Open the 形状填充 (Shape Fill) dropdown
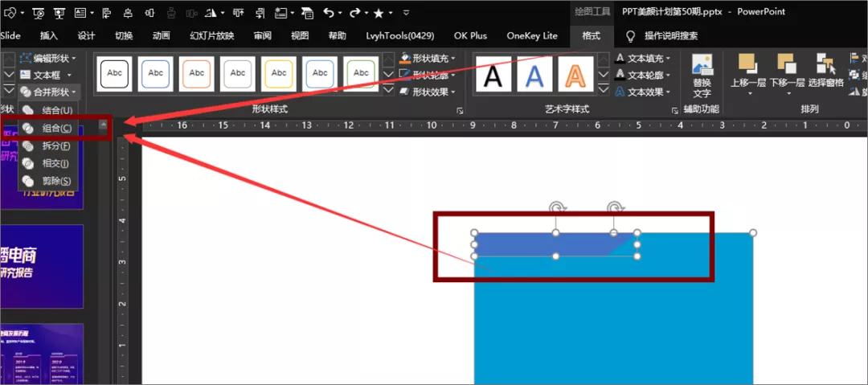The height and width of the screenshot is (385, 868). (x=428, y=58)
